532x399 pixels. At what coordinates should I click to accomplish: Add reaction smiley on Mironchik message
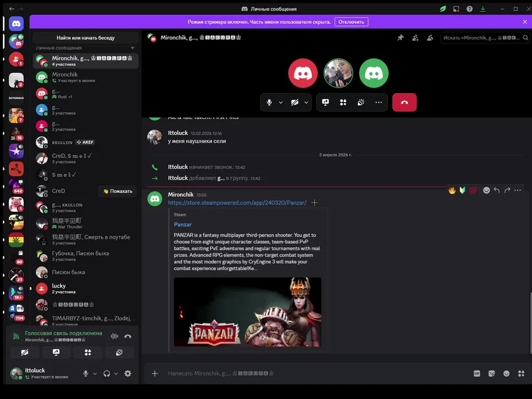point(487,190)
